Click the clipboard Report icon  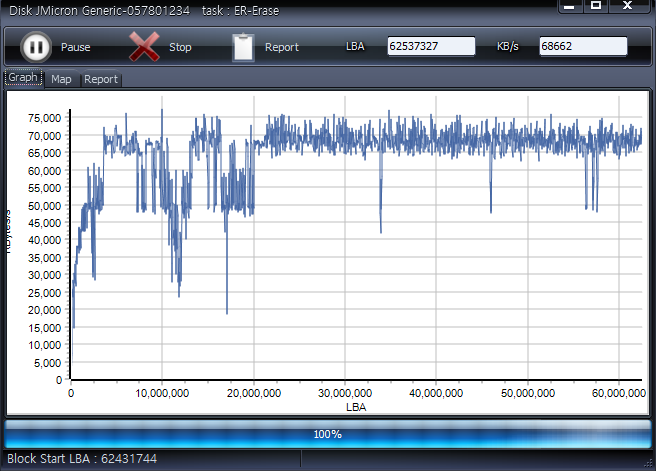point(243,47)
